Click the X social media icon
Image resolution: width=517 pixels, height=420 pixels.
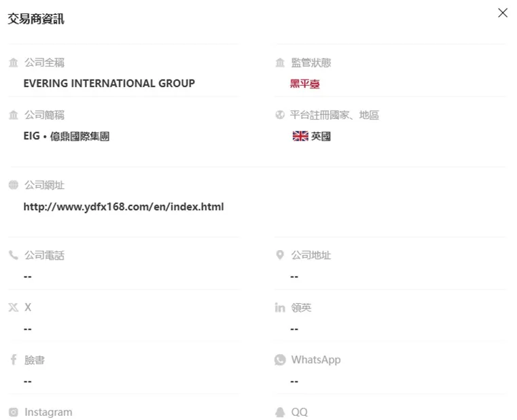(x=13, y=307)
